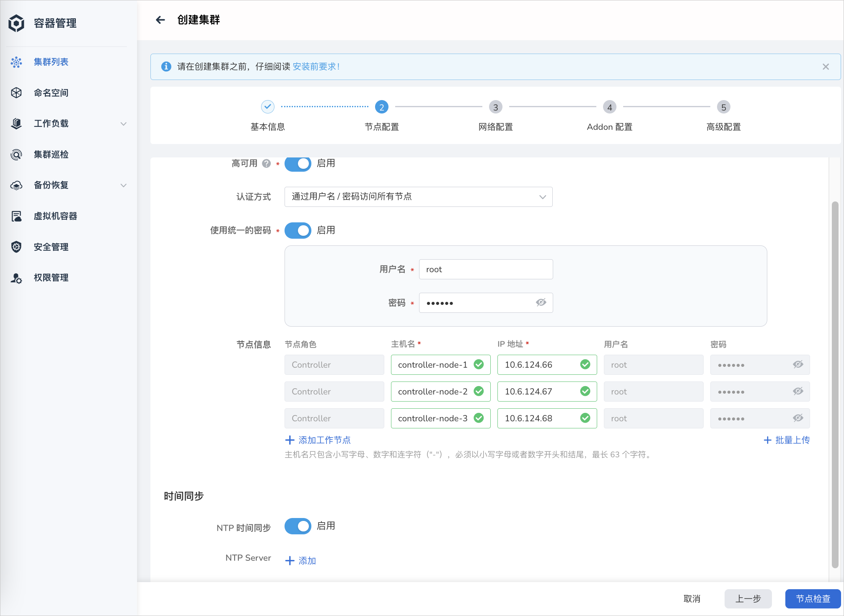Edit the IP address 10.6.124.68 field
Image resolution: width=844 pixels, height=616 pixels.
[547, 418]
